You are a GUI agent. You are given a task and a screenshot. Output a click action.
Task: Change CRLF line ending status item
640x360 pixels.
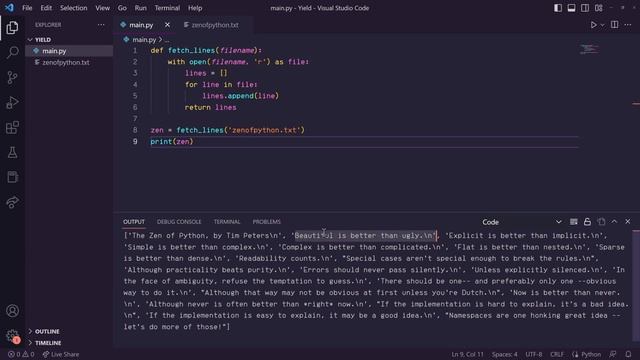click(557, 354)
